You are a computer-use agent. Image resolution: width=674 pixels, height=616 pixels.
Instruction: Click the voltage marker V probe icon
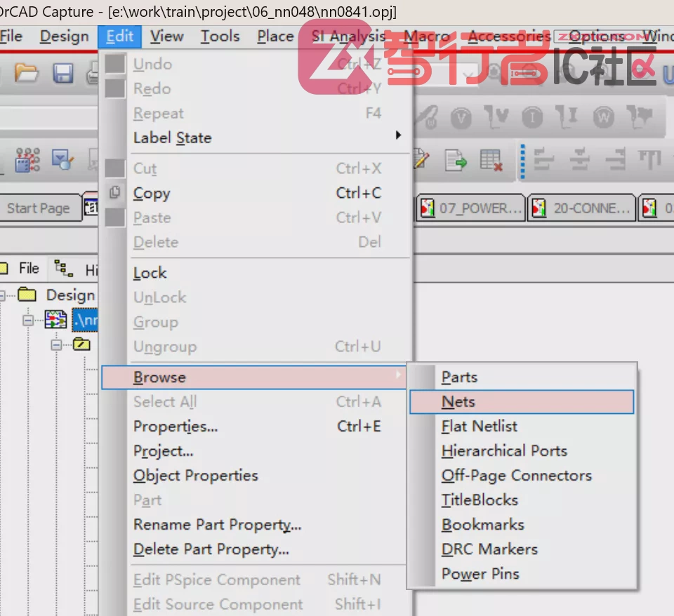461,117
